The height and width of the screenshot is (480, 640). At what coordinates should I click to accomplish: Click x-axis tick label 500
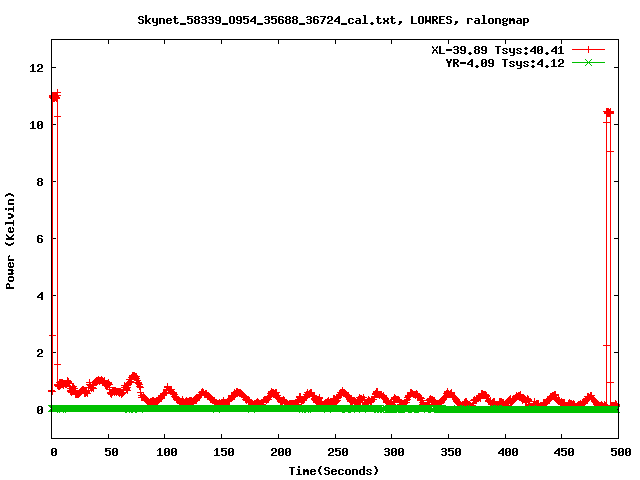pos(620,452)
